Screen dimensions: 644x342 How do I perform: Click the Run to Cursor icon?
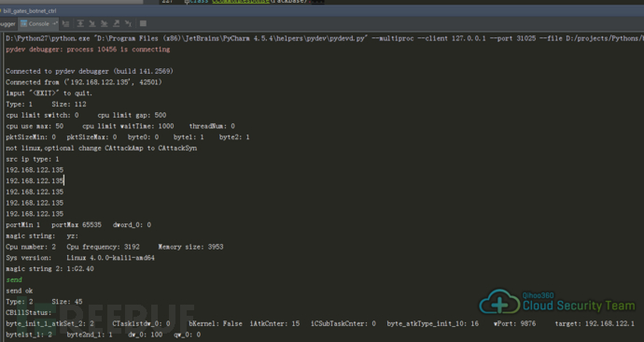(128, 23)
